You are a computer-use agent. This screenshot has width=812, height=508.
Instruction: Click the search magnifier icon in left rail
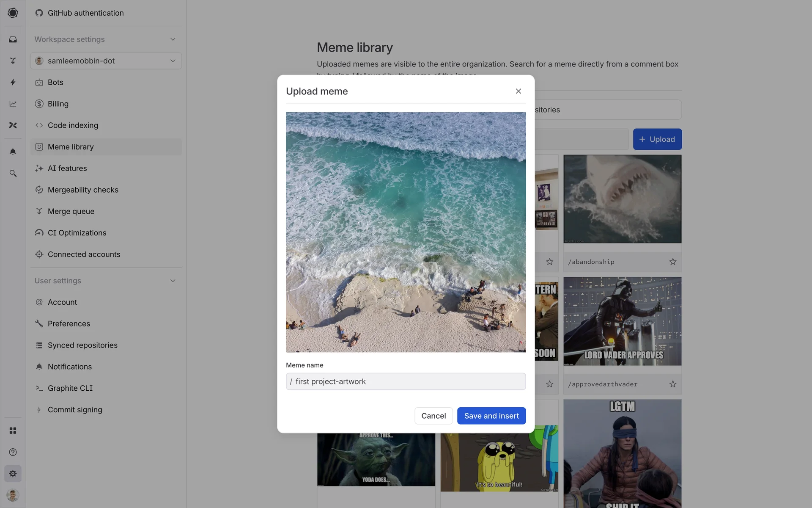point(13,173)
